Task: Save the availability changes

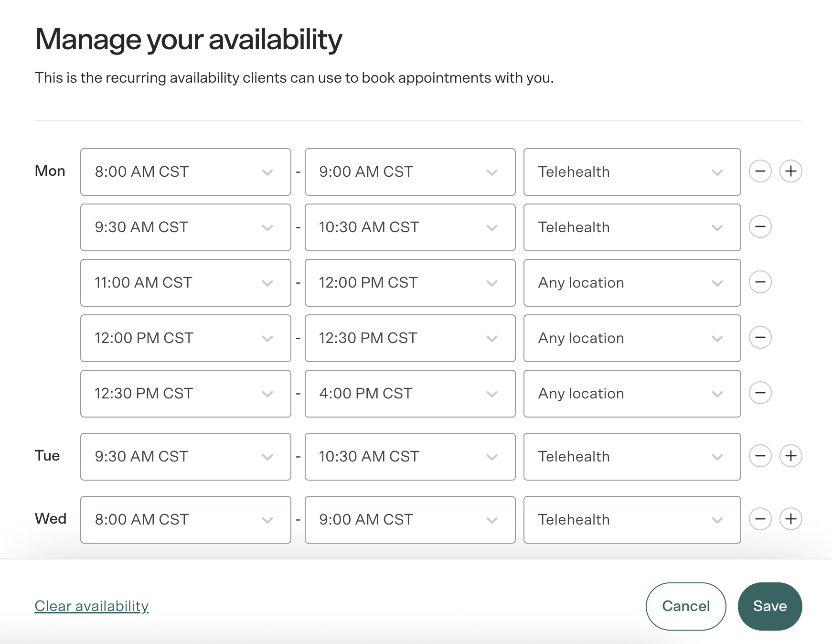Action: pos(769,606)
